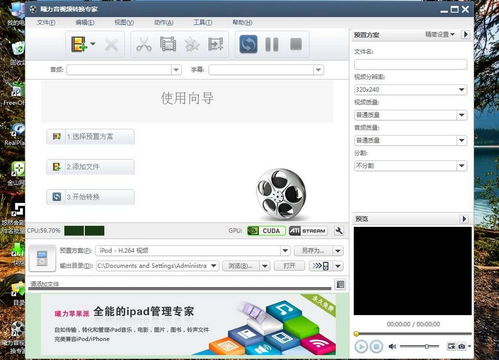Expand the audio quality dropdown

click(x=461, y=140)
